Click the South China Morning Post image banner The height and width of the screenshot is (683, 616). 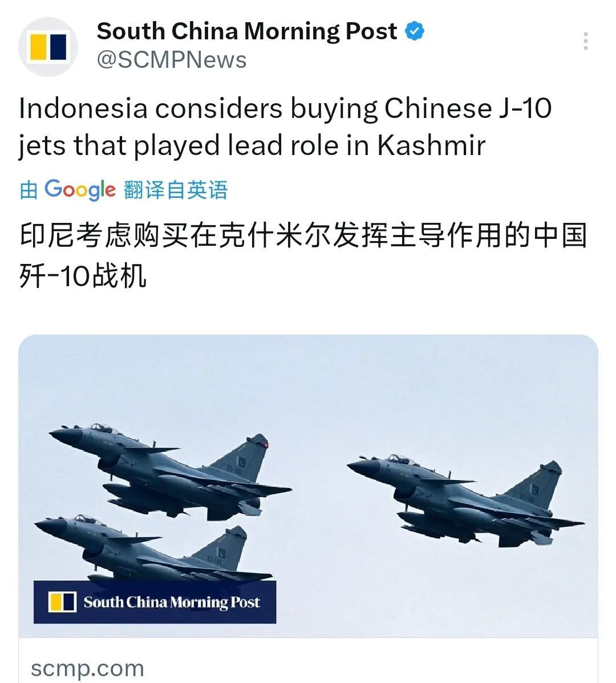[x=155, y=602]
